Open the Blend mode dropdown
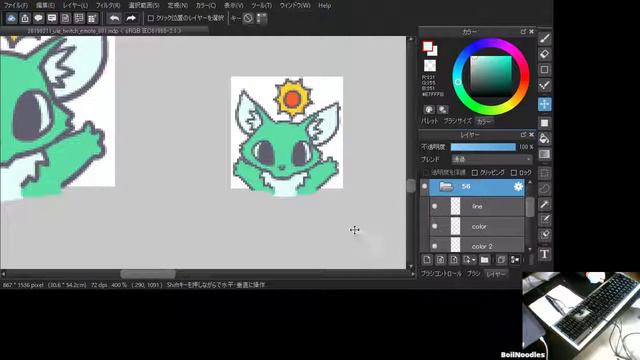This screenshot has height=360, width=640. pos(492,159)
